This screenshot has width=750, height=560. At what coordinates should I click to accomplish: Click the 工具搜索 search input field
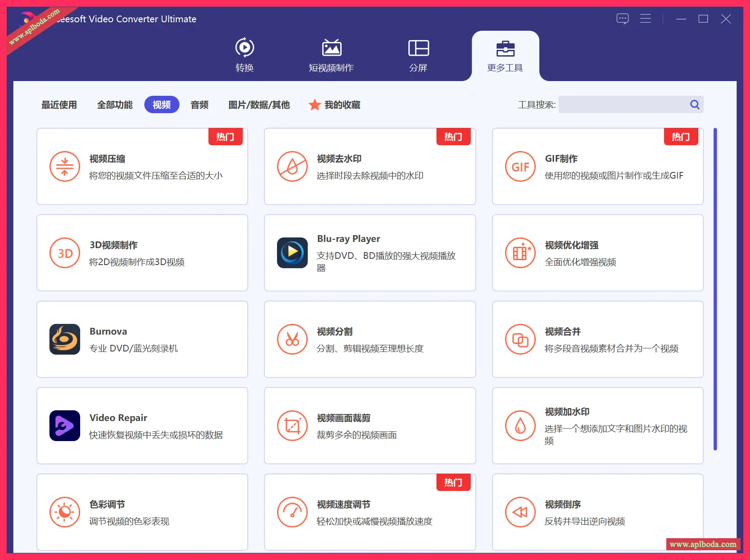(623, 105)
